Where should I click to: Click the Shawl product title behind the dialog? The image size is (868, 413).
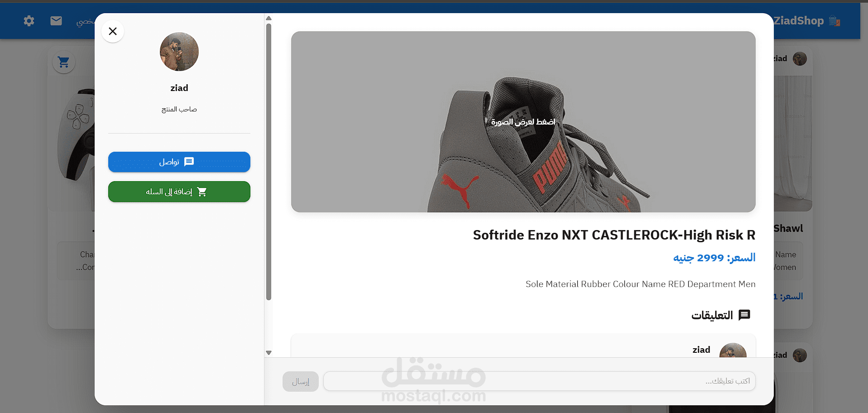(x=788, y=228)
